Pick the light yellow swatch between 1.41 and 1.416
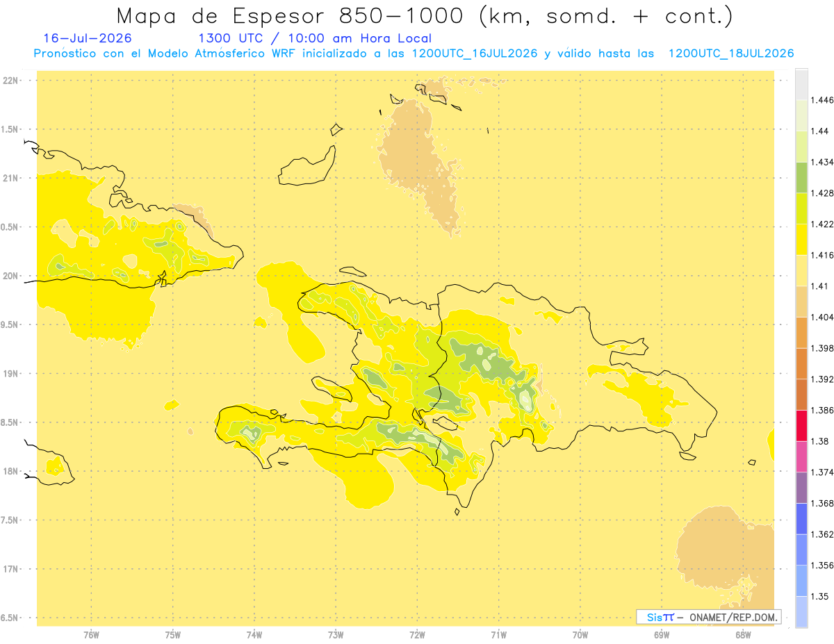This screenshot has width=834, height=644. [x=801, y=270]
